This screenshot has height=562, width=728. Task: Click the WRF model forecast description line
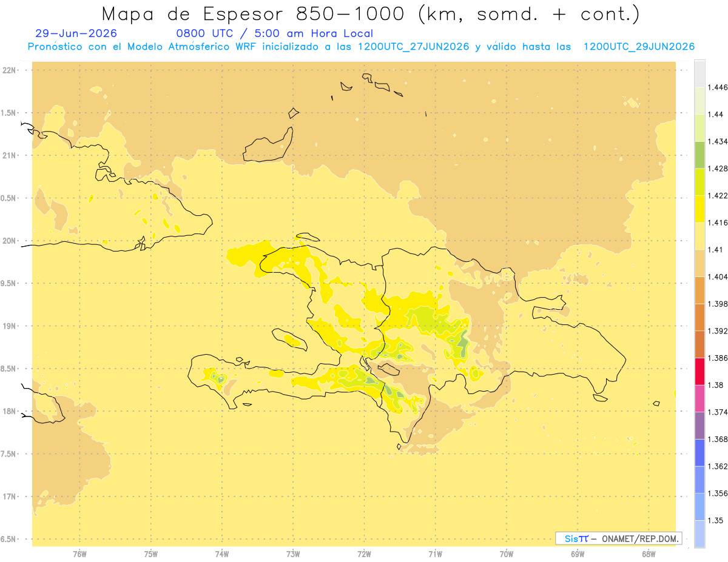361,47
